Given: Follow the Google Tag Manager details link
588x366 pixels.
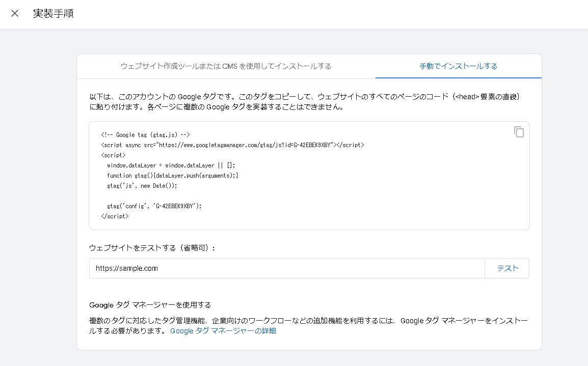Looking at the screenshot, I should (x=223, y=330).
